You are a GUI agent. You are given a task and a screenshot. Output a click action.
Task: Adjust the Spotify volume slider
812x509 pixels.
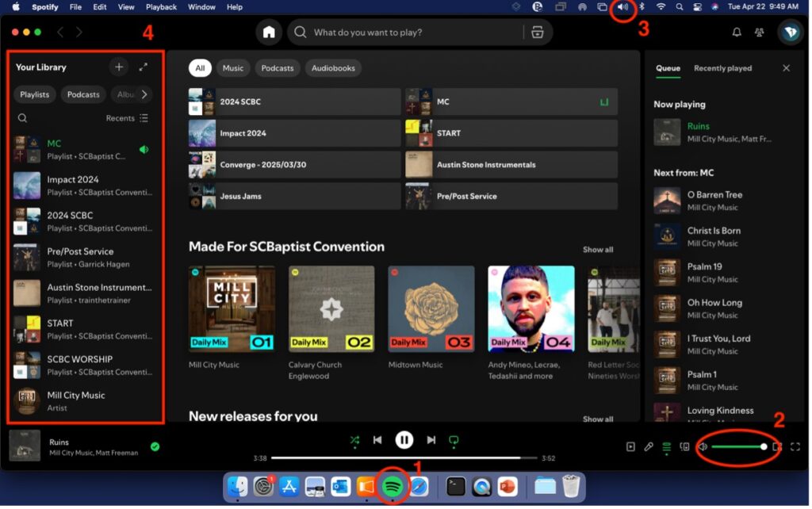click(x=738, y=446)
